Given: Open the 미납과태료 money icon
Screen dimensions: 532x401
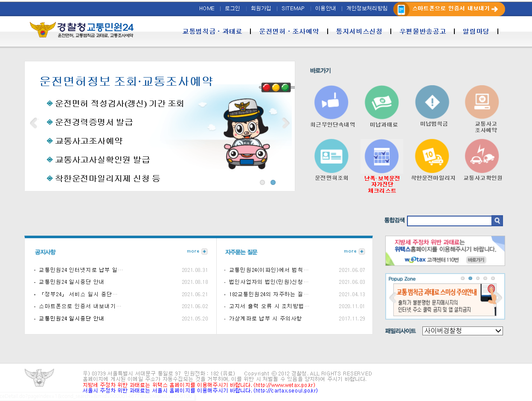Looking at the screenshot, I should 382,102.
